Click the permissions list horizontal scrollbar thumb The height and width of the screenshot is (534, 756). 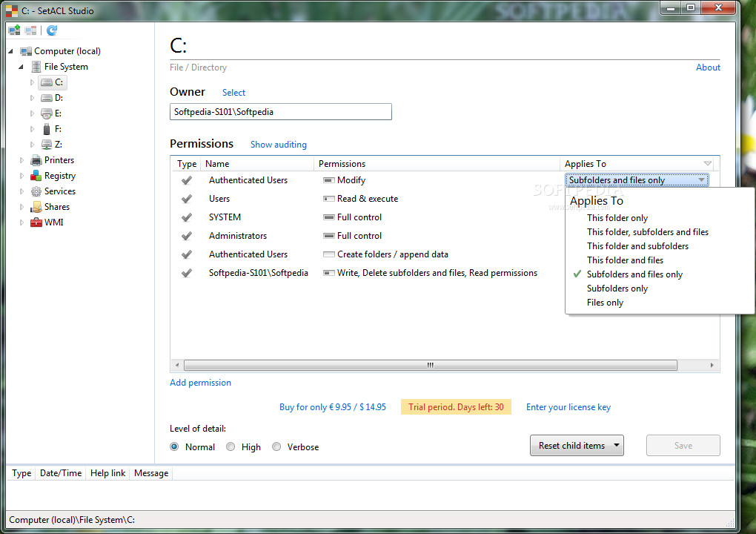(430, 365)
